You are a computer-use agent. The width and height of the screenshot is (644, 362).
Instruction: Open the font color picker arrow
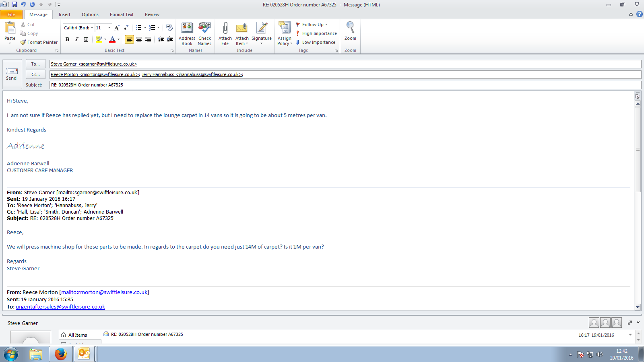click(119, 39)
